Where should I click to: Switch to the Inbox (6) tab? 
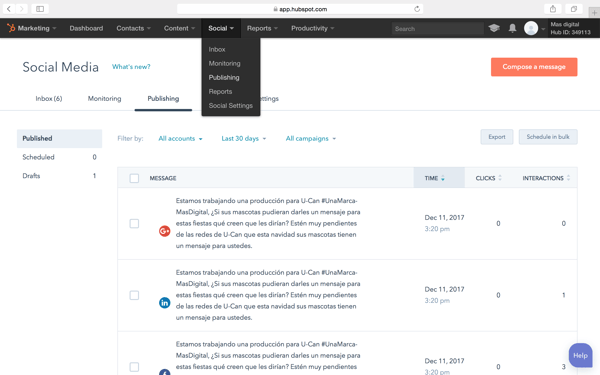49,99
